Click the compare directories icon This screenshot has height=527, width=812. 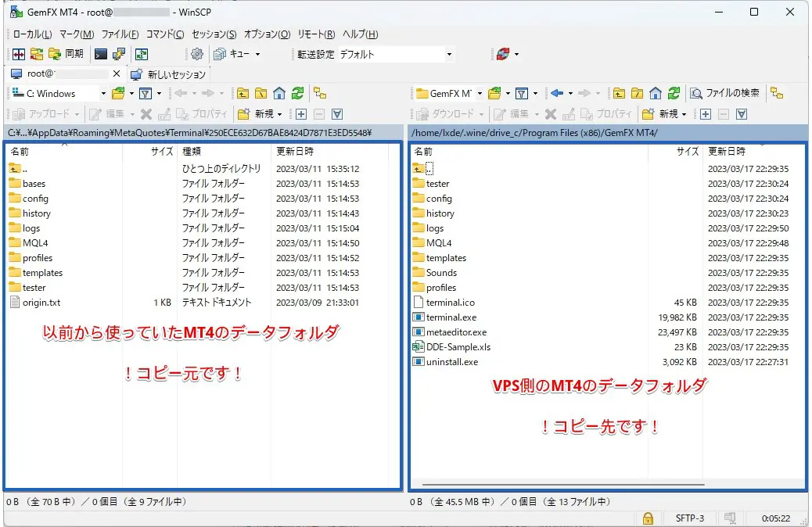[x=17, y=54]
